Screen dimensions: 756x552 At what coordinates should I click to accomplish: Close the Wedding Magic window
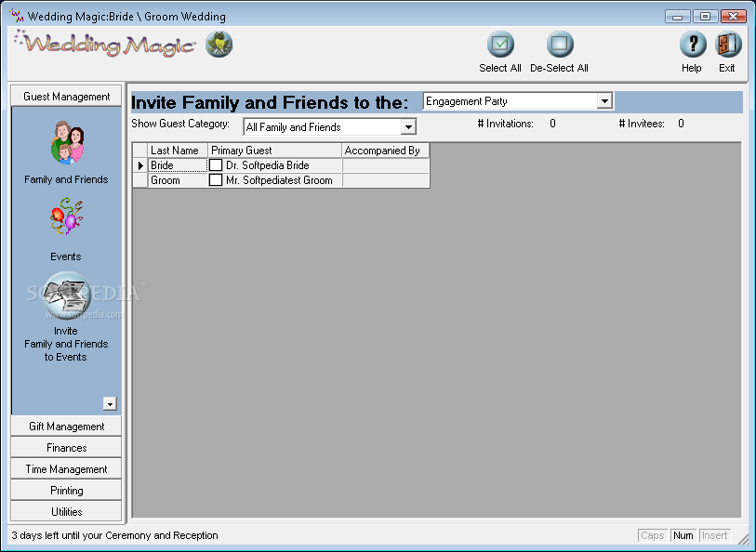coord(734,17)
